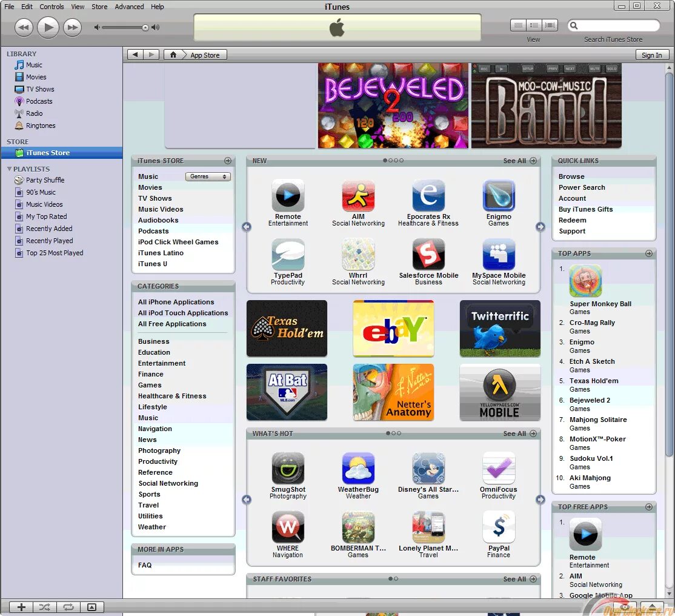Screen dimensions: 675x616
Task: Click the WeatherBug app icon
Action: click(x=358, y=468)
